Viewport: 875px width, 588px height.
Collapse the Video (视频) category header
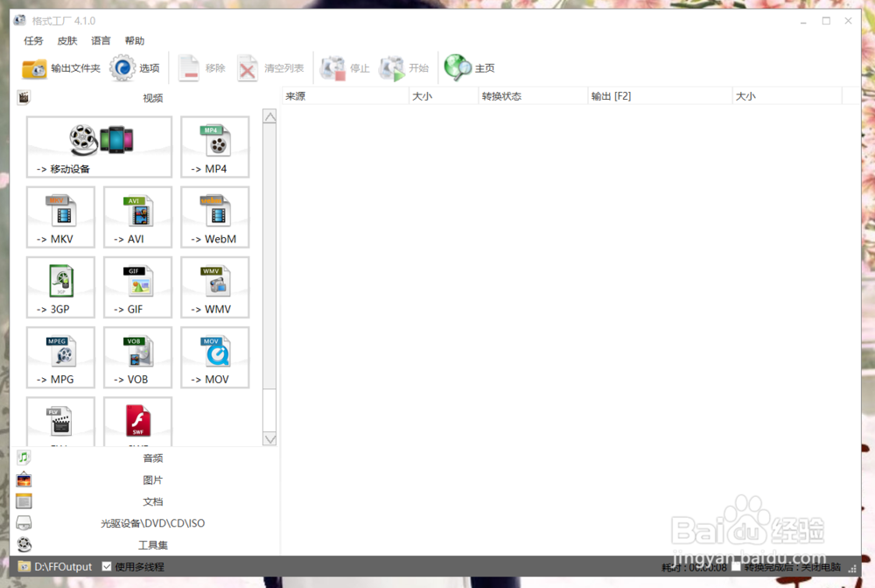point(144,98)
